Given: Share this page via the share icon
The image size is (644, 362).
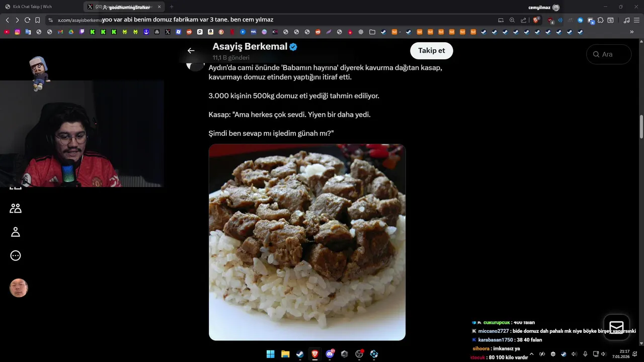Looking at the screenshot, I should (x=524, y=20).
